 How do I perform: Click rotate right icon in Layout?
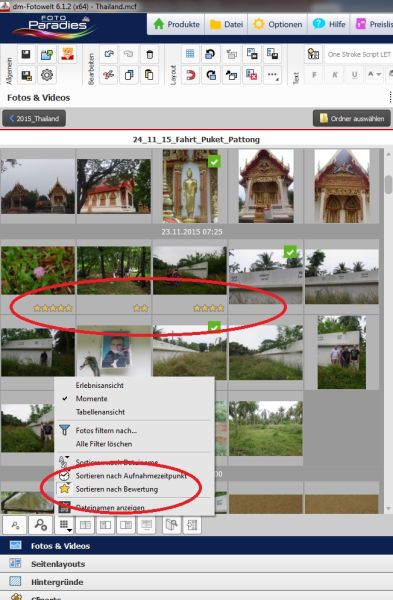click(210, 75)
